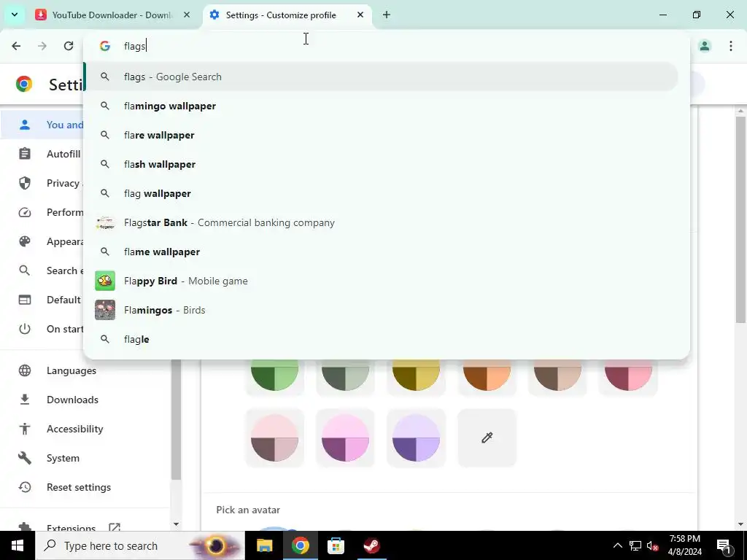This screenshot has width=747, height=560.
Task: Go back with the browser back arrow
Action: tap(16, 46)
